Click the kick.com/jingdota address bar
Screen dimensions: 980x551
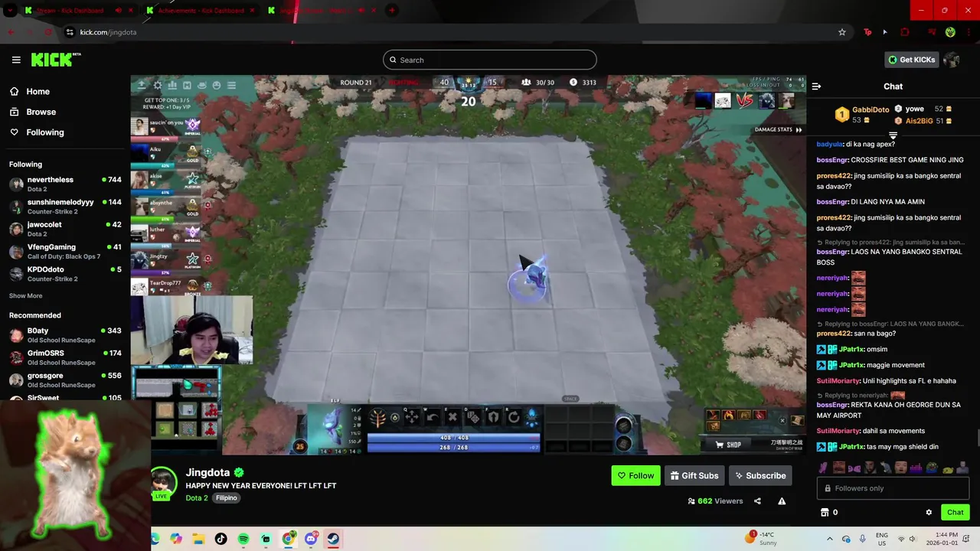108,32
